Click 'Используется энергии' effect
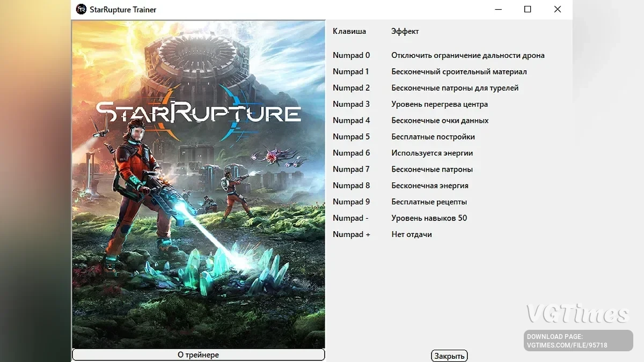The width and height of the screenshot is (644, 362). (432, 153)
